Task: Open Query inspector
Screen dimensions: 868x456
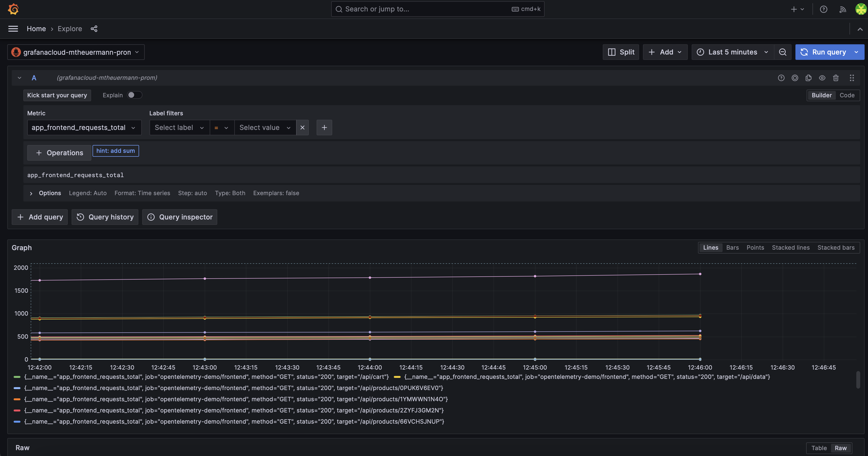Action: click(x=179, y=217)
